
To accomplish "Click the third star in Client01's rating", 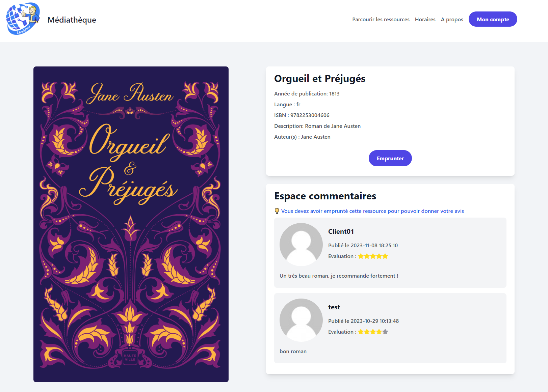I will pos(373,256).
